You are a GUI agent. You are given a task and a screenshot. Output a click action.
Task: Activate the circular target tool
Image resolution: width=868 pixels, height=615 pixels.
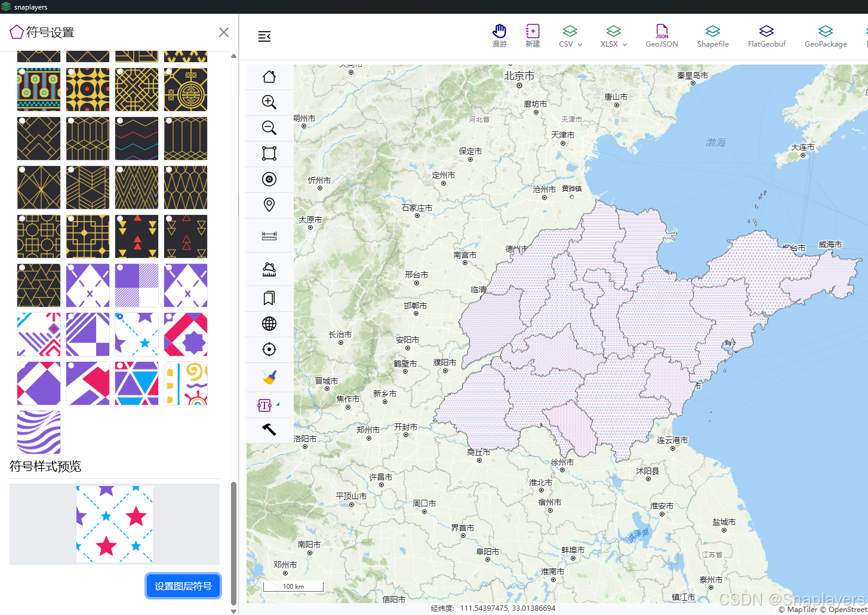269,179
